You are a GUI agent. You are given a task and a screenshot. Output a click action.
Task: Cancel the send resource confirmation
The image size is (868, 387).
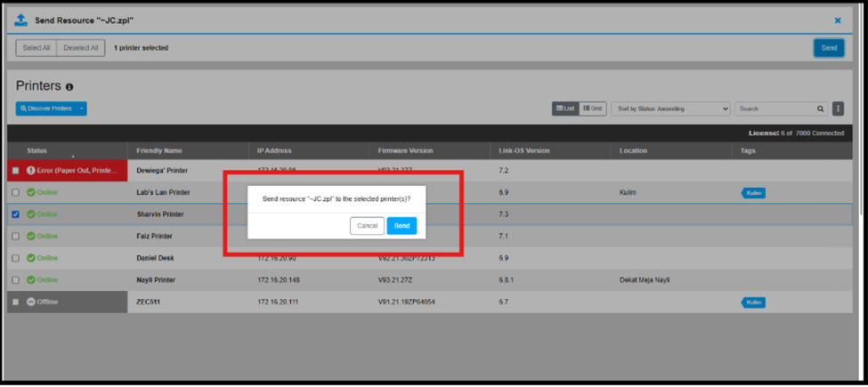click(x=367, y=226)
